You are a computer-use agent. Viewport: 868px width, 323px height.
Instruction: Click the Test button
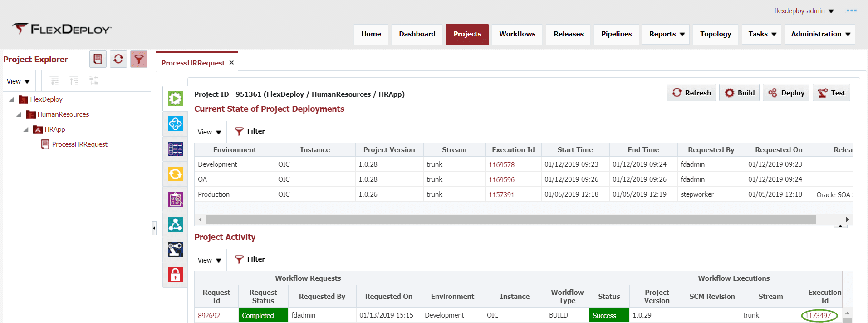pyautogui.click(x=832, y=93)
